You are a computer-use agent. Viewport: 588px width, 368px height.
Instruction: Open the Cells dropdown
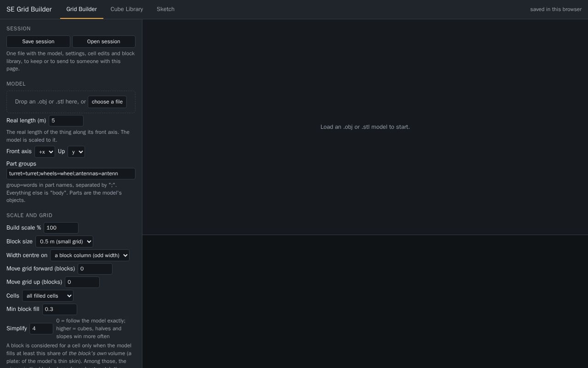point(48,296)
